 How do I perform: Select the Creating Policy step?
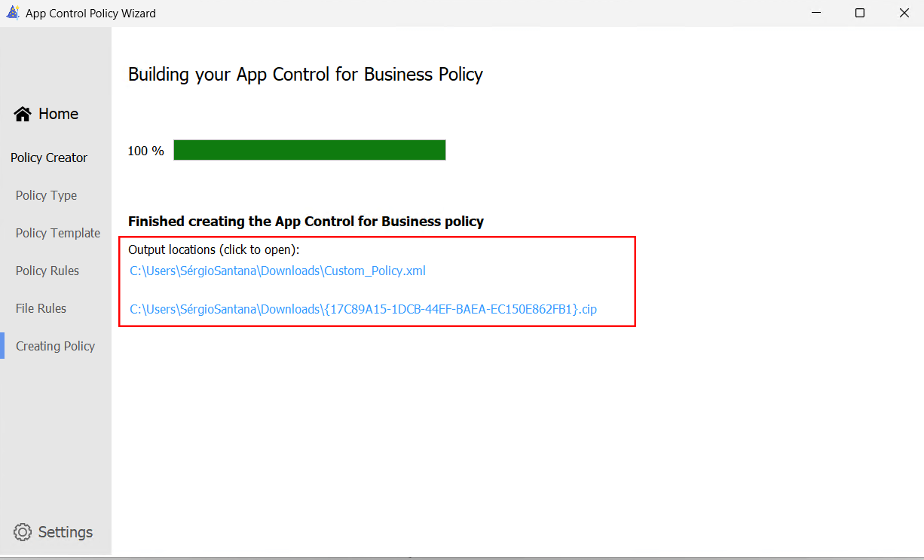click(x=55, y=346)
